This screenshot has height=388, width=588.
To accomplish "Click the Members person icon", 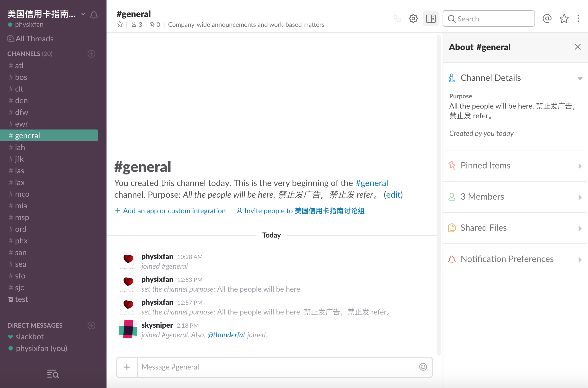I will pos(452,197).
